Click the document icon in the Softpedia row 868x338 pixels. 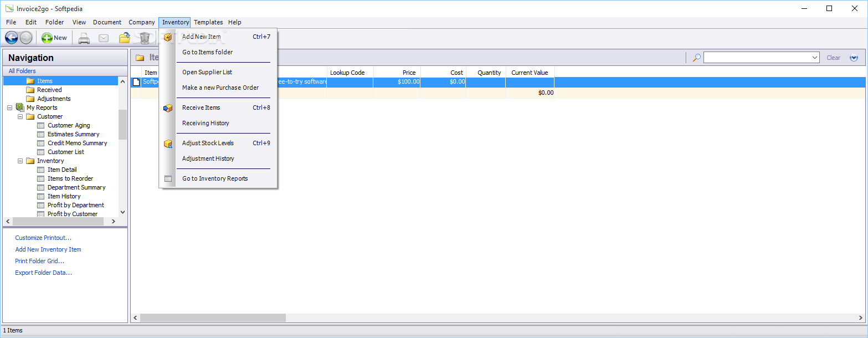(x=136, y=82)
